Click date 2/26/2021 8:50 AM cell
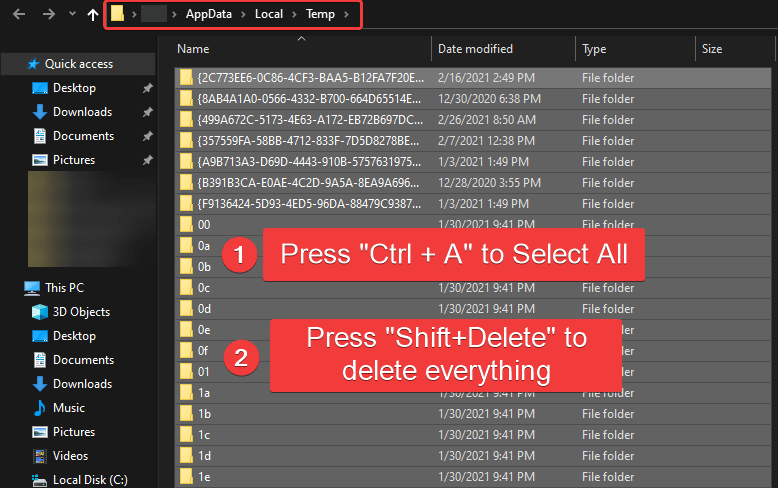 [487, 120]
